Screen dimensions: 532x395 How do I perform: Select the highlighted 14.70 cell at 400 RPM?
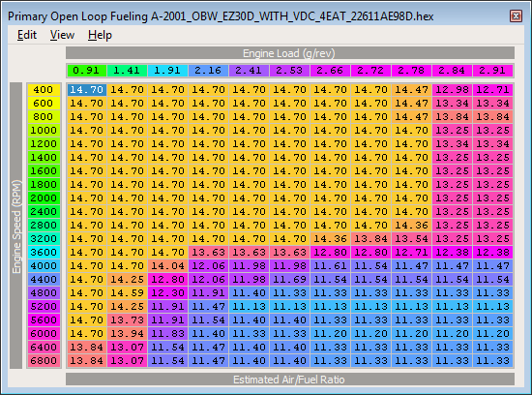[87, 90]
